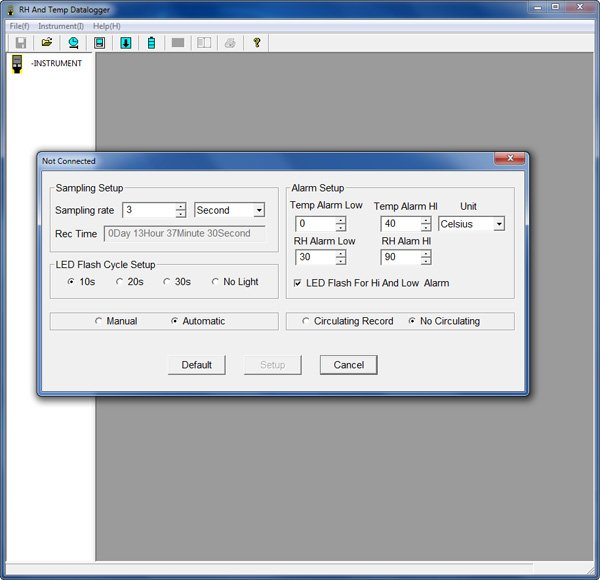The width and height of the screenshot is (600, 580).
Task: Click the clock setup toolbar icon
Action: point(73,42)
